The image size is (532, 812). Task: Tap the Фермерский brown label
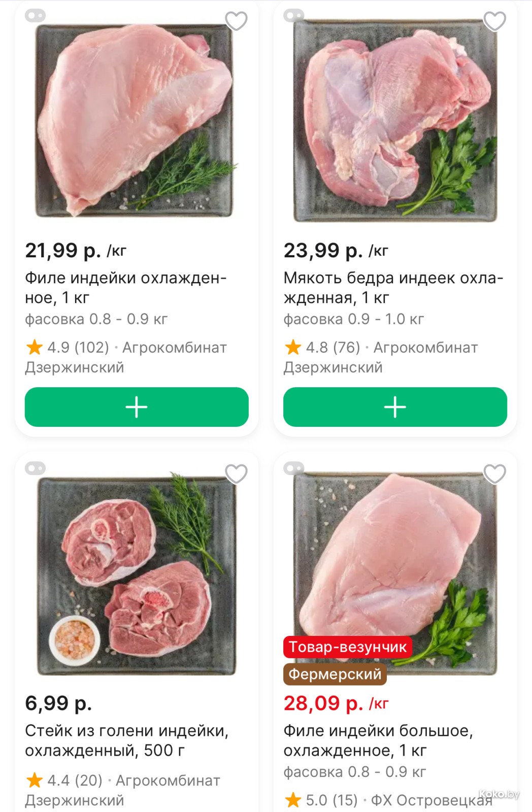335,674
